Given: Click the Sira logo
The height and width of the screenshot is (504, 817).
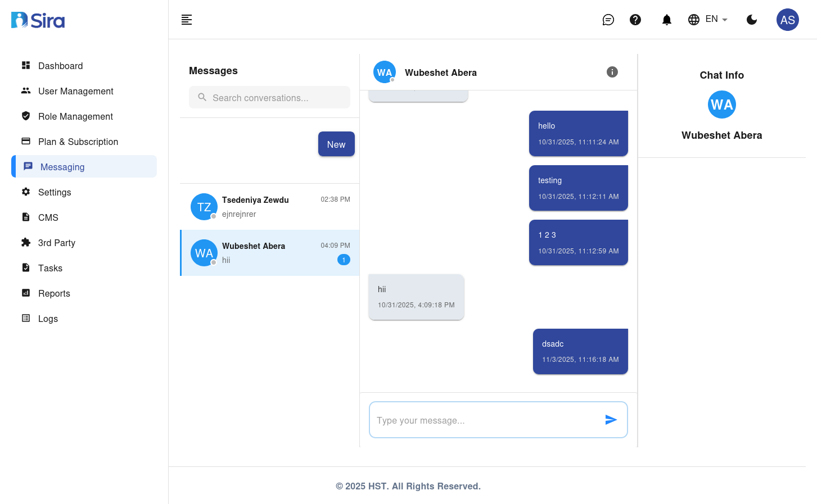Looking at the screenshot, I should point(37,19).
